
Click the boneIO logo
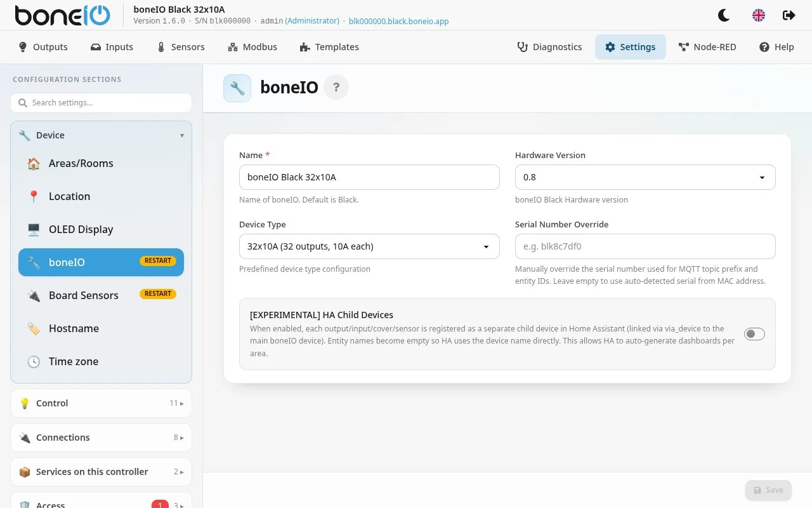coord(62,15)
